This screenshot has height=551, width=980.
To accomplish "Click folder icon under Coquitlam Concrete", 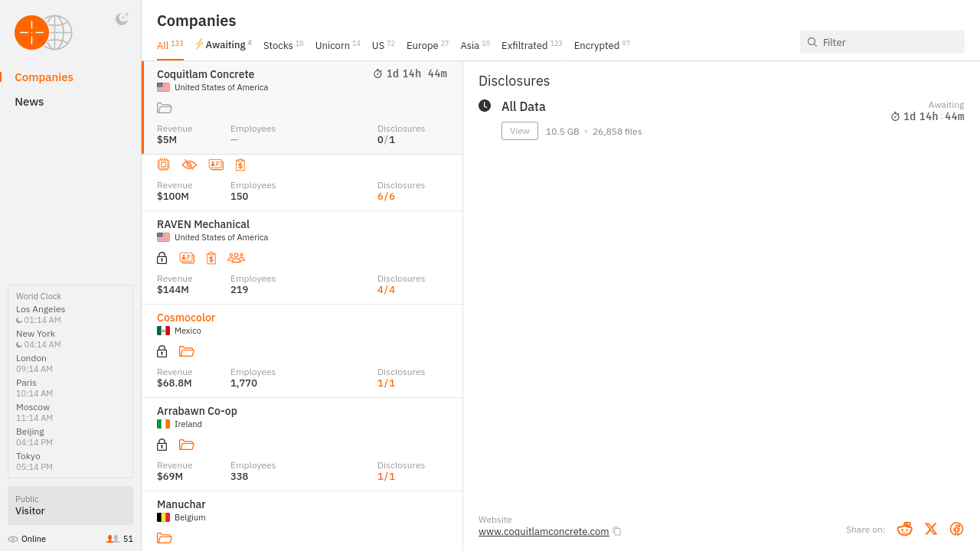I will (164, 108).
